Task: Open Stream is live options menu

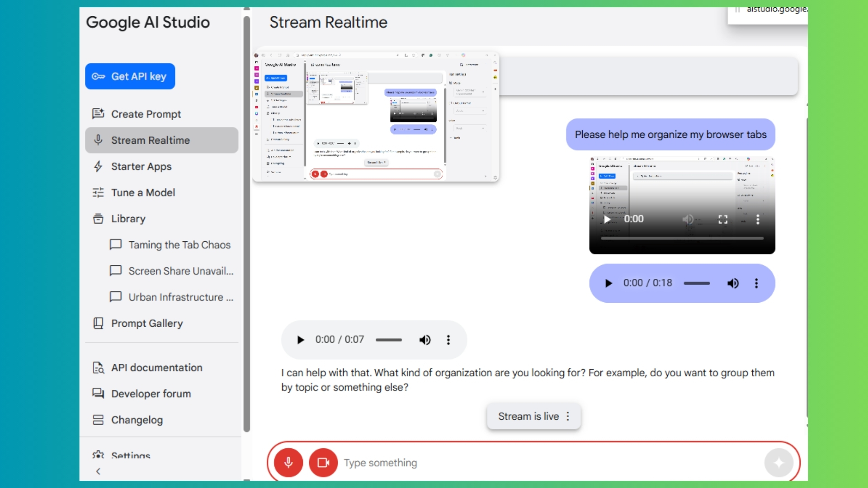Action: coord(568,416)
